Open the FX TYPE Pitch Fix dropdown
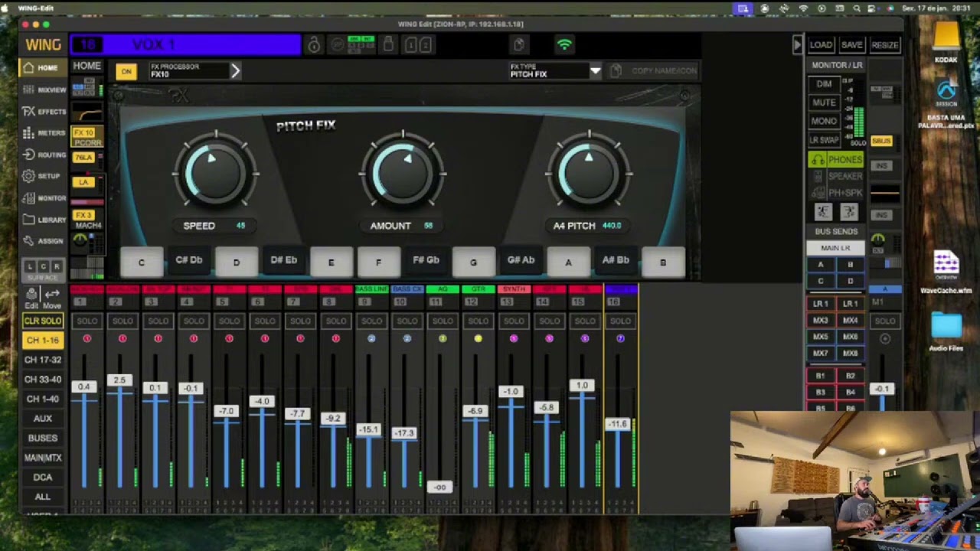980x551 pixels. pyautogui.click(x=595, y=71)
